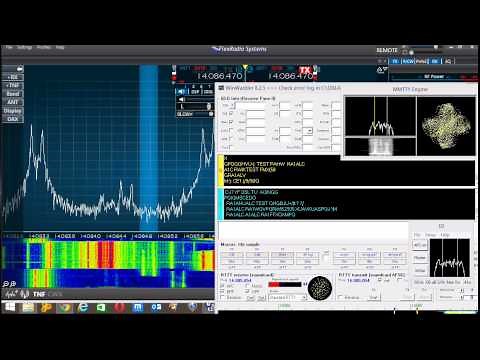Click the REMOTE label in title bar

[387, 50]
